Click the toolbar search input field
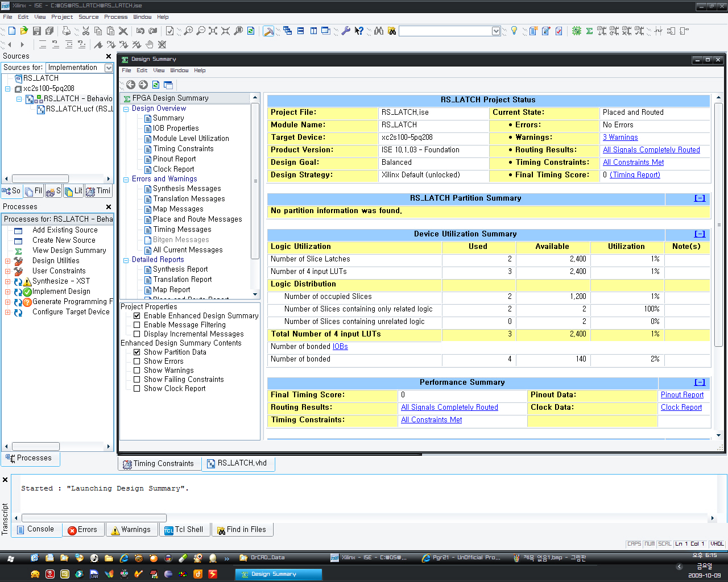 tap(445, 31)
